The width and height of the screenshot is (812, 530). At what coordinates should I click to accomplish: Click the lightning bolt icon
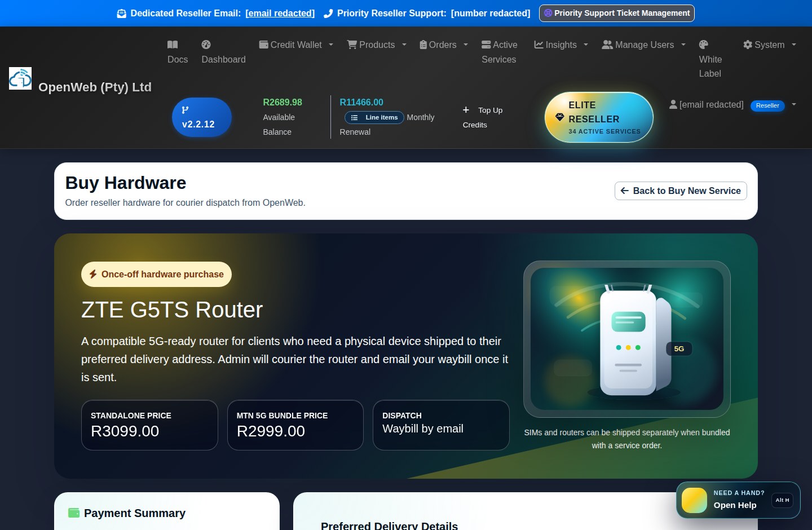point(93,274)
